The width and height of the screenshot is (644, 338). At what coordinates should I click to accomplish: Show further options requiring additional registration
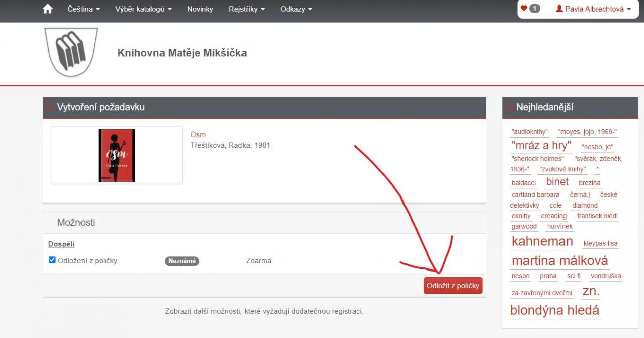264,311
